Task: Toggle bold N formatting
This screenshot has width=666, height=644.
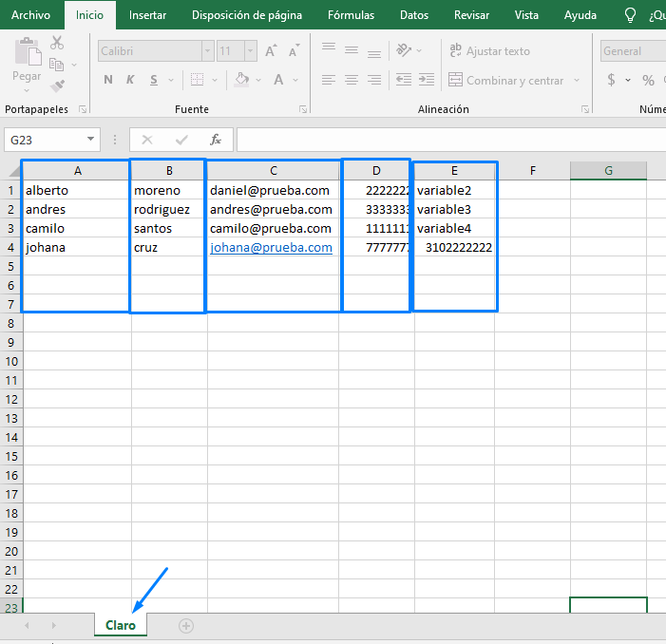Action: 108,81
